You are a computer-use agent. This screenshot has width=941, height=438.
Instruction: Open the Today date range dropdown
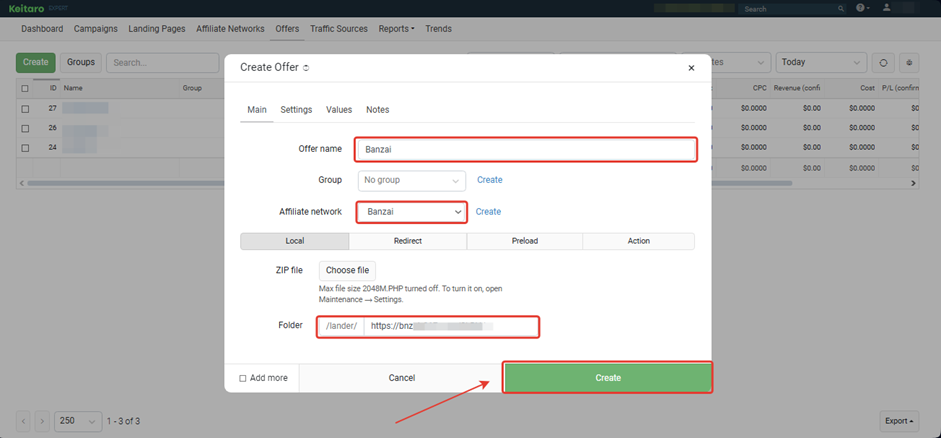tap(821, 62)
